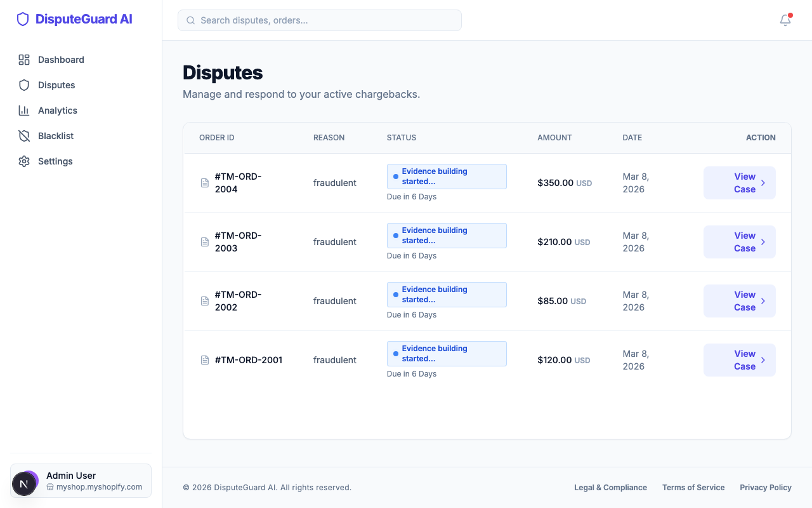Click the Admin User avatar circle
The height and width of the screenshot is (508, 812).
[x=24, y=483]
